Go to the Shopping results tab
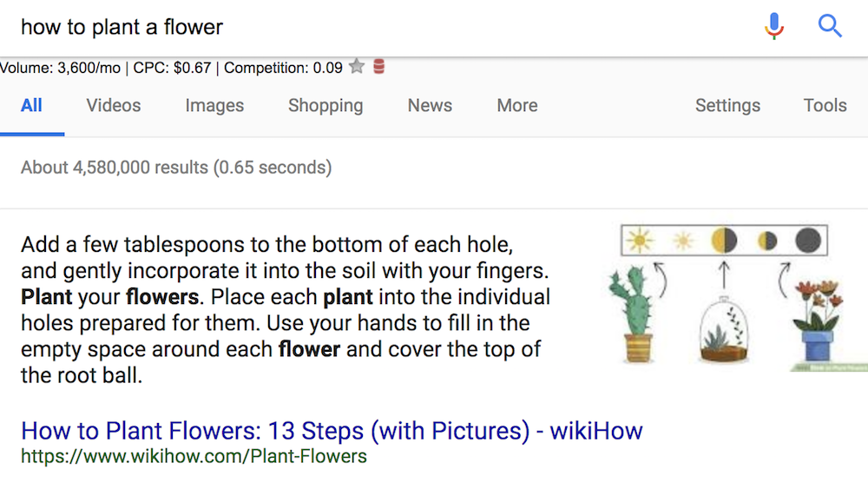The image size is (868, 489). 325,105
